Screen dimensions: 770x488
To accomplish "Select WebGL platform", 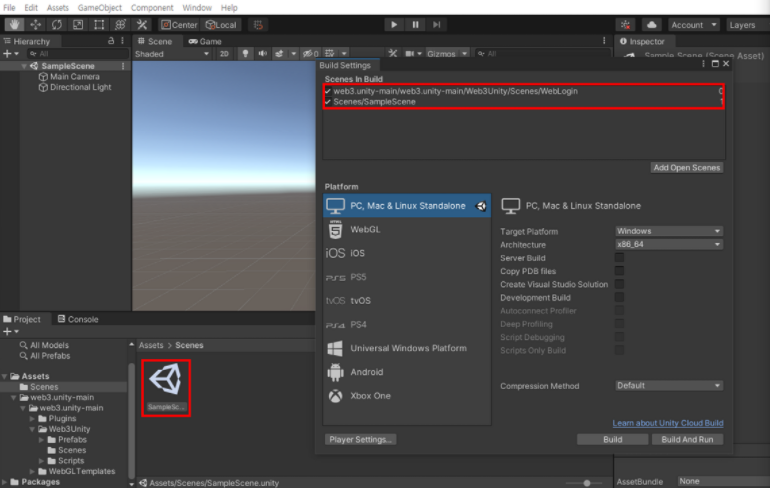I will [407, 229].
